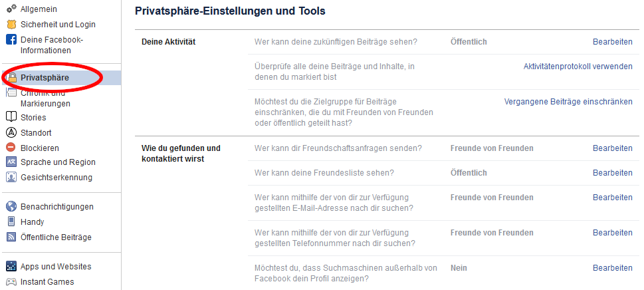The image size is (644, 290).
Task: Click Vergangene Beiträge einschränken link
Action: 568,102
